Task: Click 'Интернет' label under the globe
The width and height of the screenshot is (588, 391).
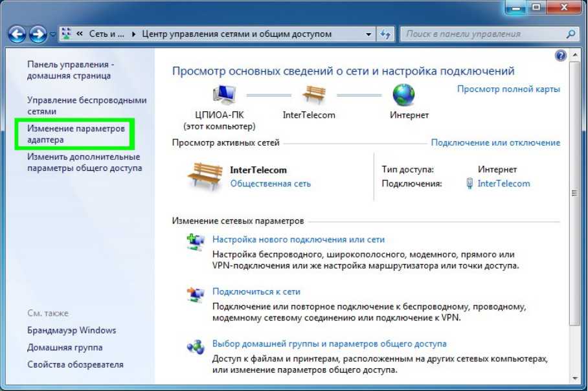Action: pyautogui.click(x=409, y=115)
